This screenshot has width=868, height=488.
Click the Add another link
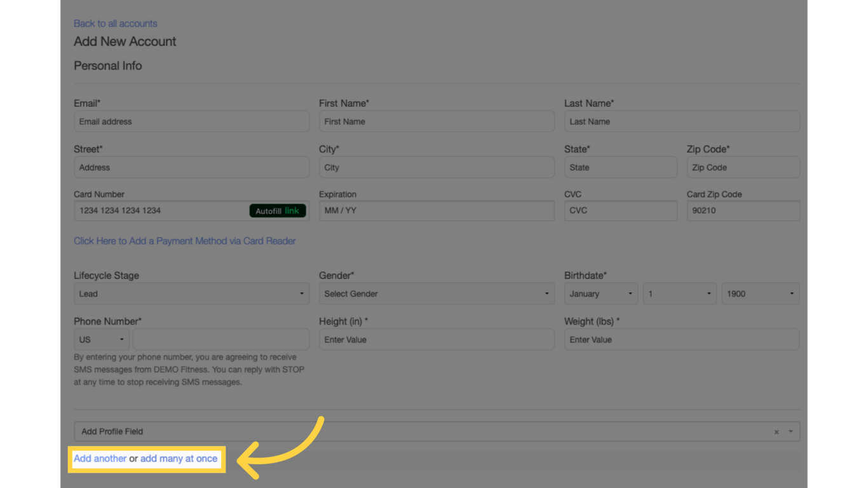point(99,458)
